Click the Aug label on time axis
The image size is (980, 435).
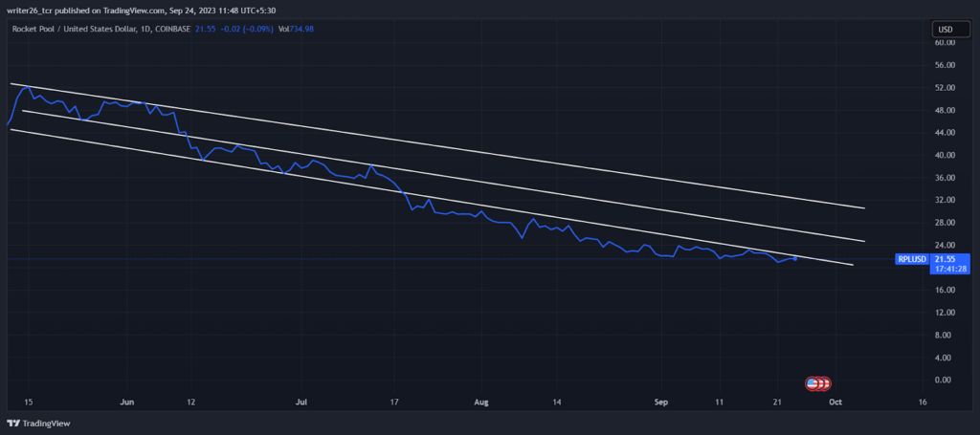(480, 402)
